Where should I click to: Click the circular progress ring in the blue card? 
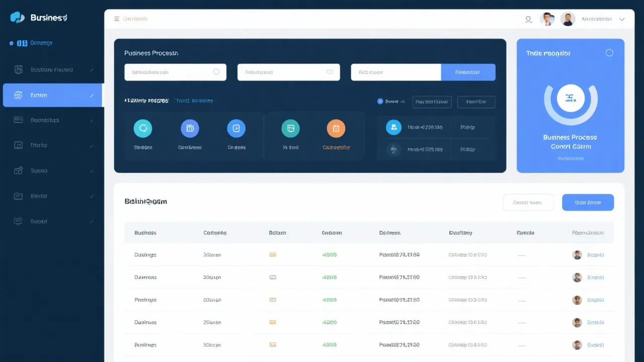click(571, 99)
